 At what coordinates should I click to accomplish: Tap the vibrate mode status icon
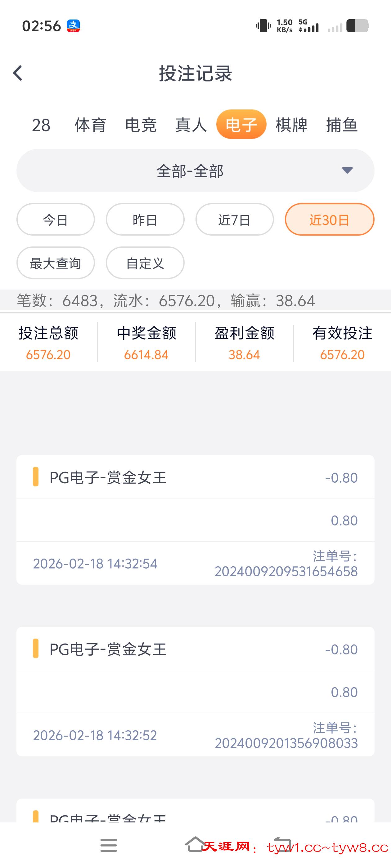point(263,26)
